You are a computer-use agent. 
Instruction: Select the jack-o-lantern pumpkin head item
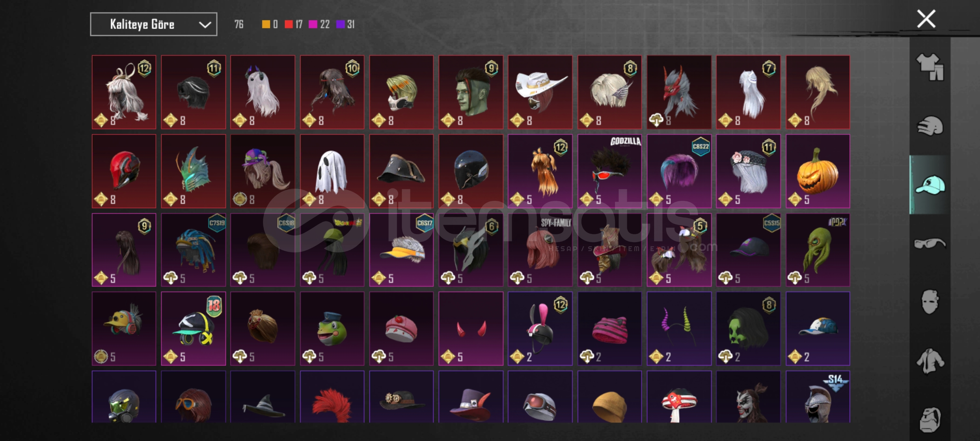pos(818,171)
